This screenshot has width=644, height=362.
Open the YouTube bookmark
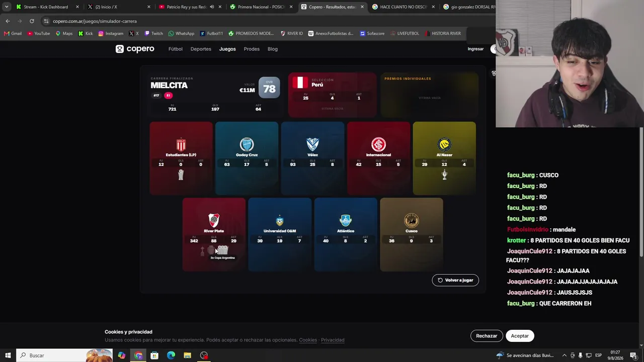pos(39,34)
